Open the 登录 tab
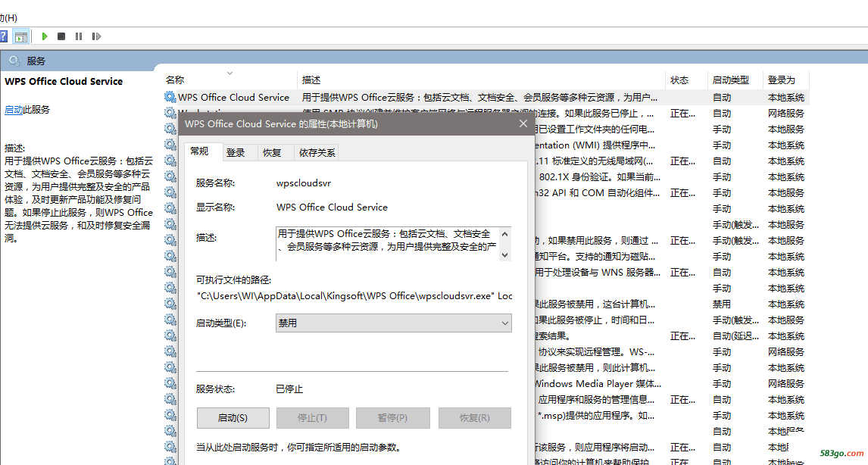Image resolution: width=868 pixels, height=465 pixels. point(236,153)
